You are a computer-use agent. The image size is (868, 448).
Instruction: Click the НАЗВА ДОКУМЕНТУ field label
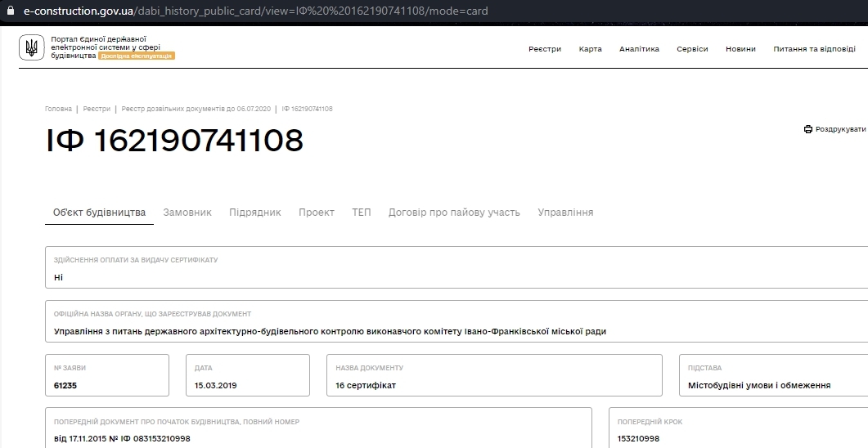(x=369, y=368)
